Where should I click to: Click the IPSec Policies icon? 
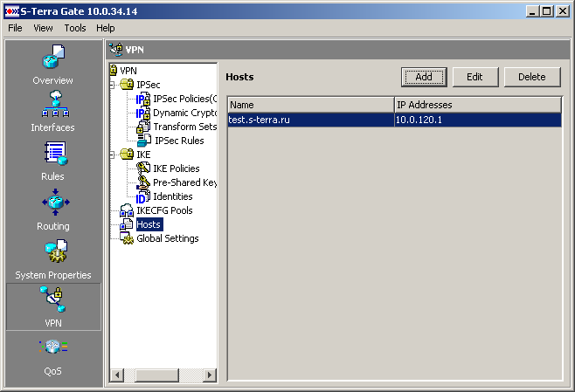click(x=143, y=99)
